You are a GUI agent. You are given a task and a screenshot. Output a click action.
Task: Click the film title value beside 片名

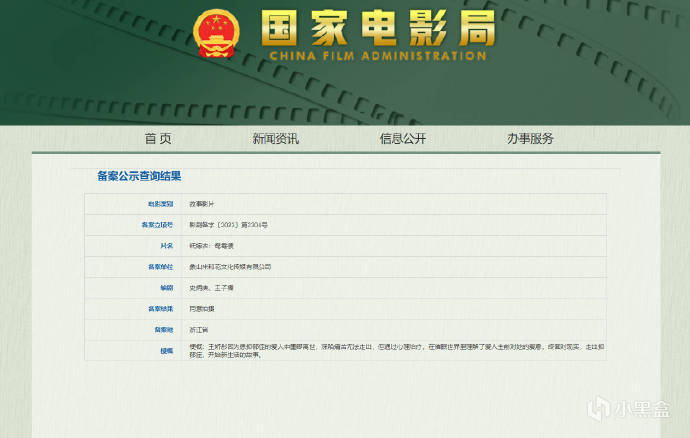[x=211, y=246]
